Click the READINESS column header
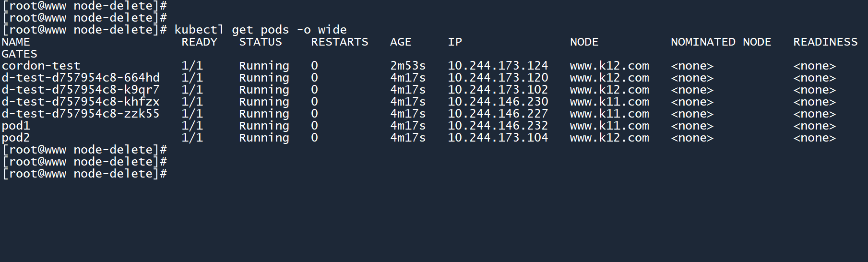868x262 pixels. click(825, 42)
